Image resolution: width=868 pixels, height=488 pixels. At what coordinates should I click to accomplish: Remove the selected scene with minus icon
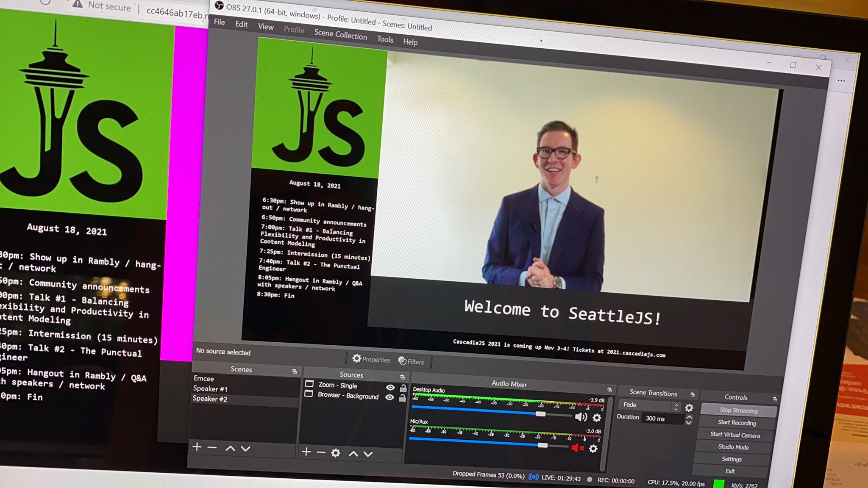(212, 448)
